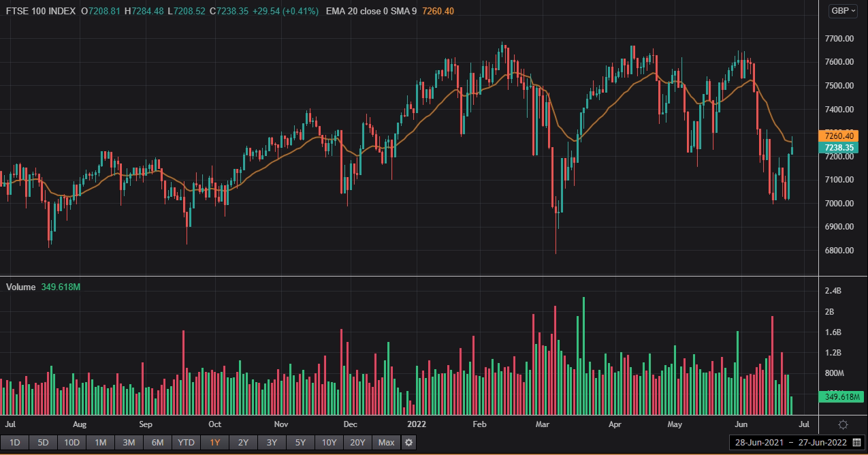Click the FTSE 100 INDEX title
Image resolution: width=868 pixels, height=455 pixels.
point(41,11)
